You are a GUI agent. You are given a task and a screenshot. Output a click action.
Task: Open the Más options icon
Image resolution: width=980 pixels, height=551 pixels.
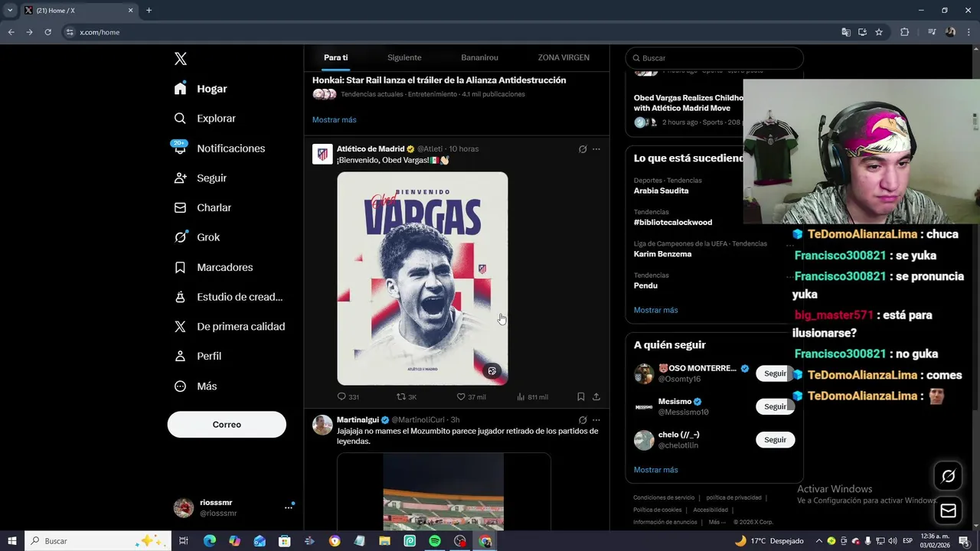[180, 386]
